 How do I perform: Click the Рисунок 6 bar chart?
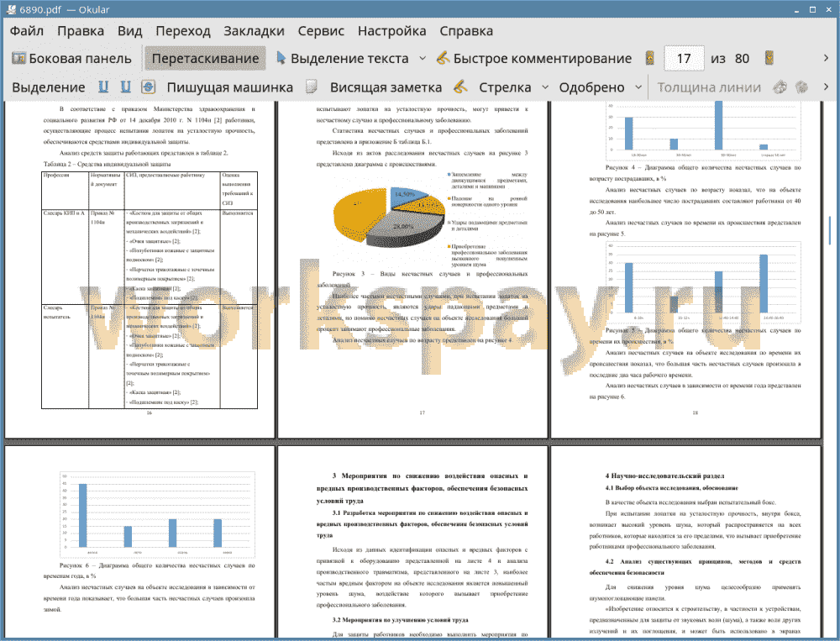point(158,515)
